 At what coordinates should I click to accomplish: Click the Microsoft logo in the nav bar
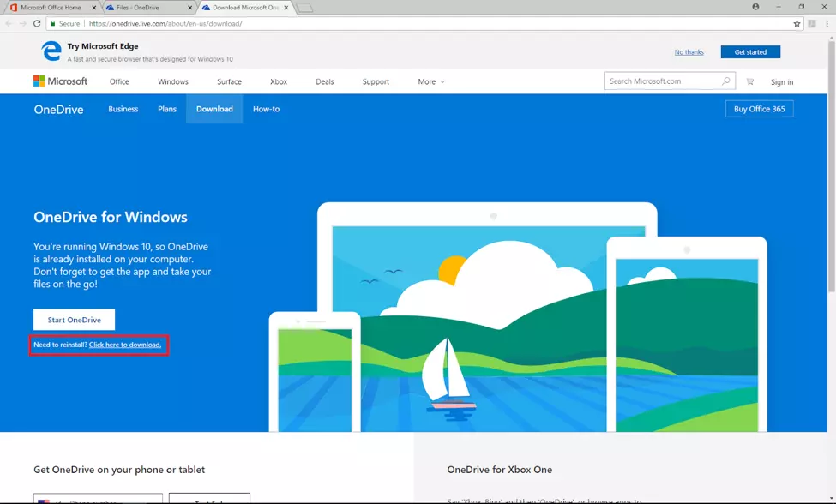(x=60, y=81)
